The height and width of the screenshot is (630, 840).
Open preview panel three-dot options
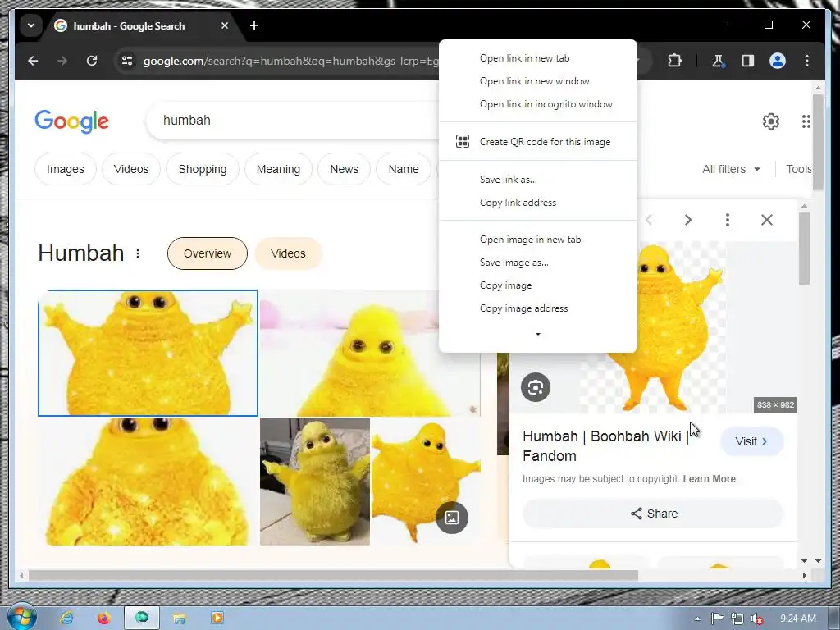[727, 220]
